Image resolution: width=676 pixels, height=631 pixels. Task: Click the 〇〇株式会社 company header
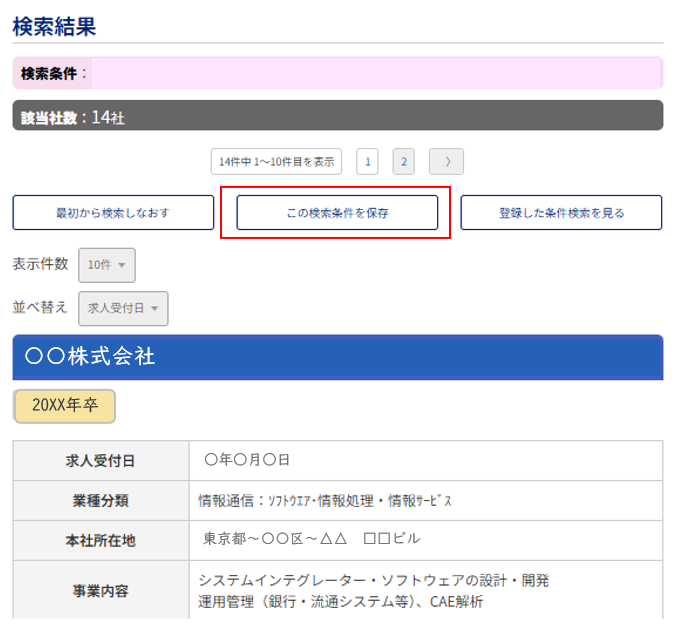click(x=337, y=357)
